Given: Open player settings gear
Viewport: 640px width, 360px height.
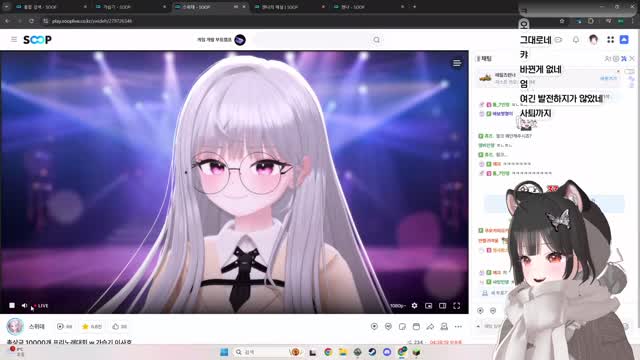Looking at the screenshot, I should (x=414, y=306).
